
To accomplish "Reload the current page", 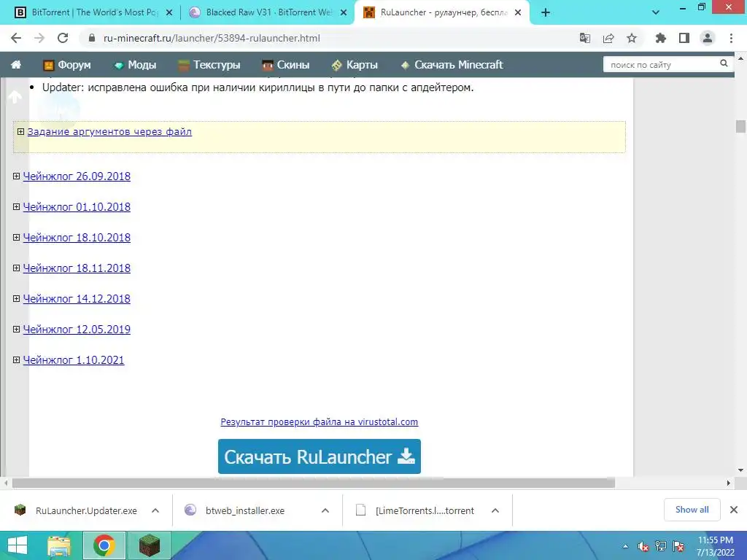I will [63, 38].
